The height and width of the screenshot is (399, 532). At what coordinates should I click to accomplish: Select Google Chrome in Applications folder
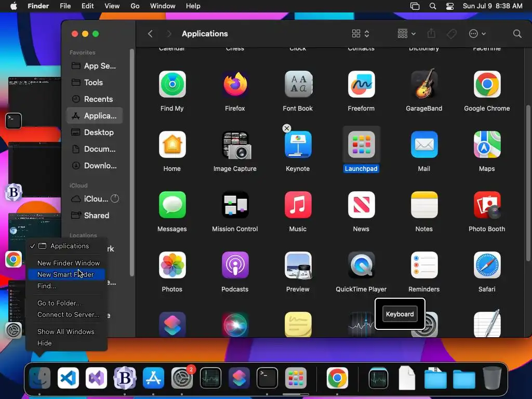(487, 84)
